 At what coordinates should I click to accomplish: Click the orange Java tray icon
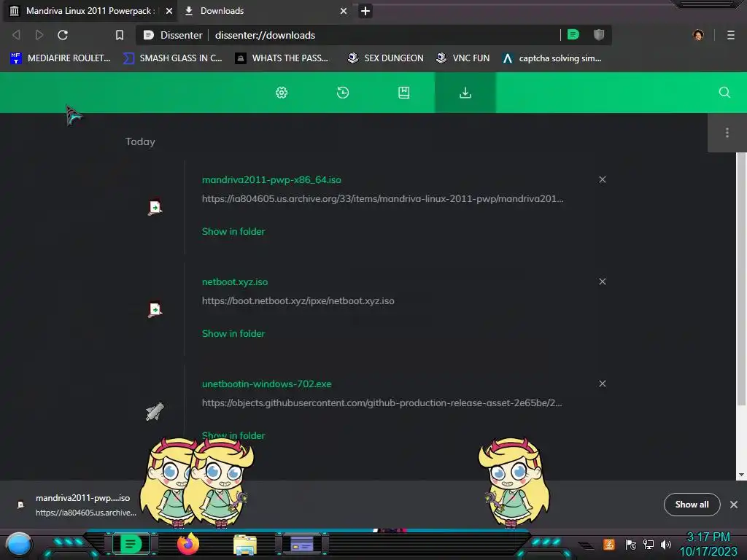pos(608,544)
